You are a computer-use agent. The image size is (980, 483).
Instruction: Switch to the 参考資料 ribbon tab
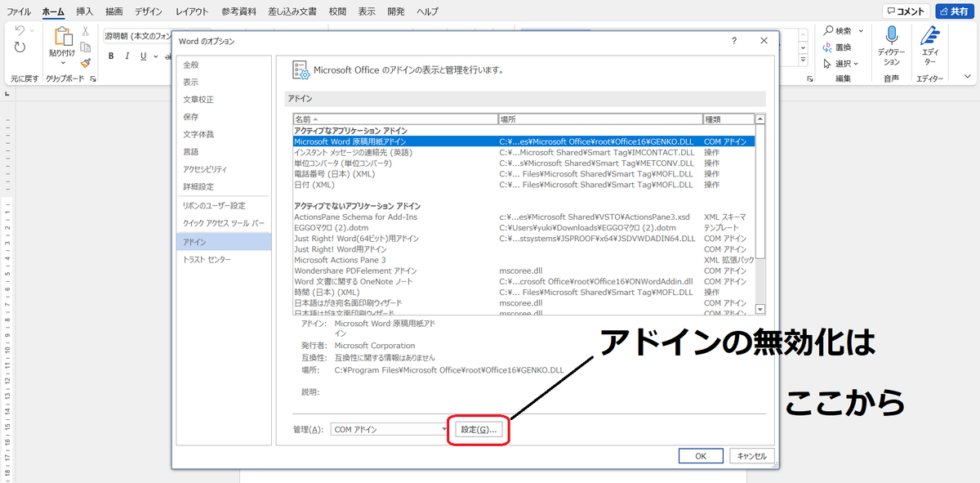point(238,11)
